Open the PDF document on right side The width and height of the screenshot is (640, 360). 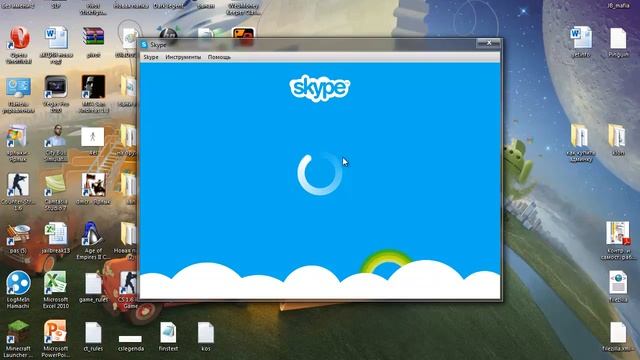(x=618, y=240)
